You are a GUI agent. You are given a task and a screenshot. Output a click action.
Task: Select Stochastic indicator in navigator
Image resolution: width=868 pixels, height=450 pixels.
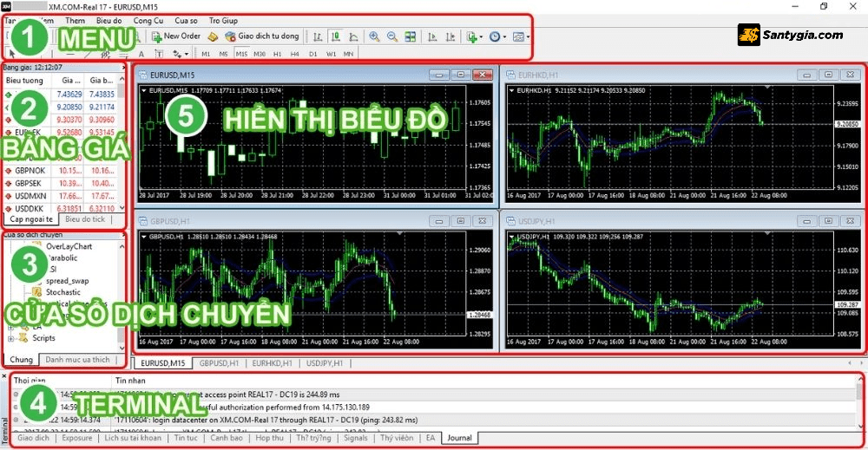point(63,292)
